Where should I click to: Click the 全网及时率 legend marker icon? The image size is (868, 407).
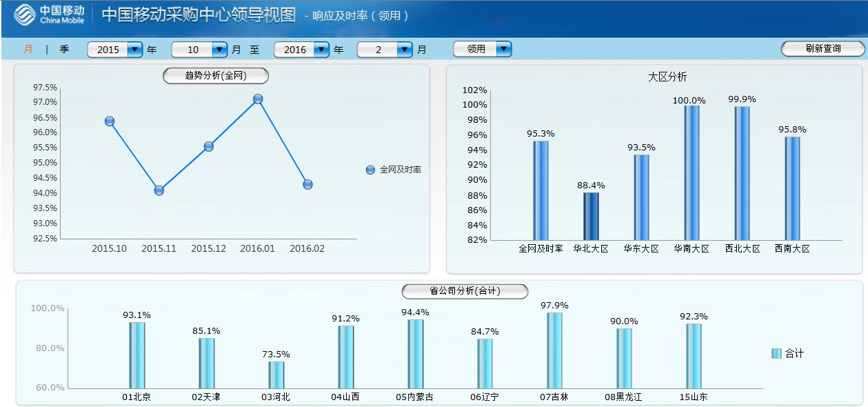point(370,170)
